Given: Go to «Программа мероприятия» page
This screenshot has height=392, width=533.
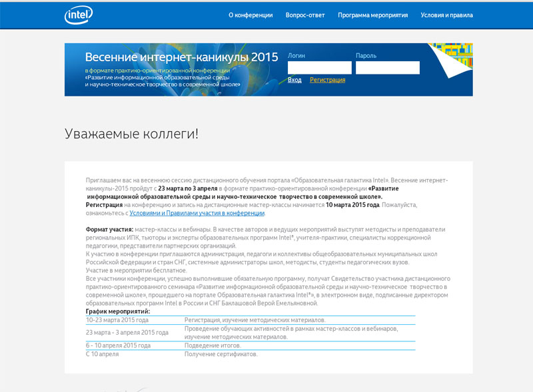Looking at the screenshot, I should [372, 15].
